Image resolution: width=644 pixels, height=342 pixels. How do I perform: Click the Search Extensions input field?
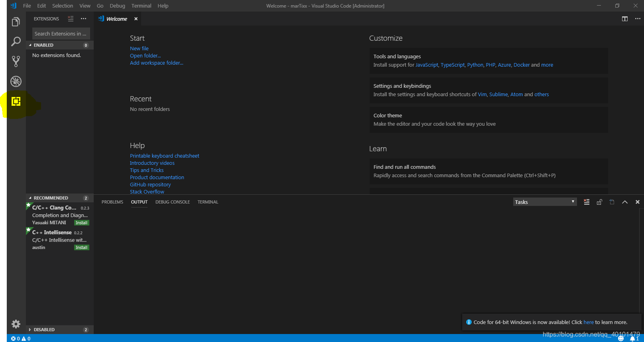click(61, 34)
